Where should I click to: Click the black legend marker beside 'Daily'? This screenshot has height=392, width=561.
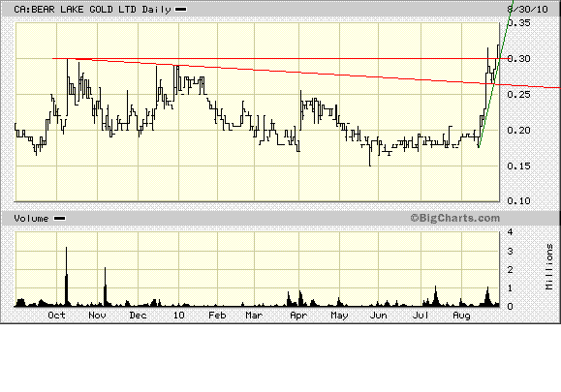180,10
